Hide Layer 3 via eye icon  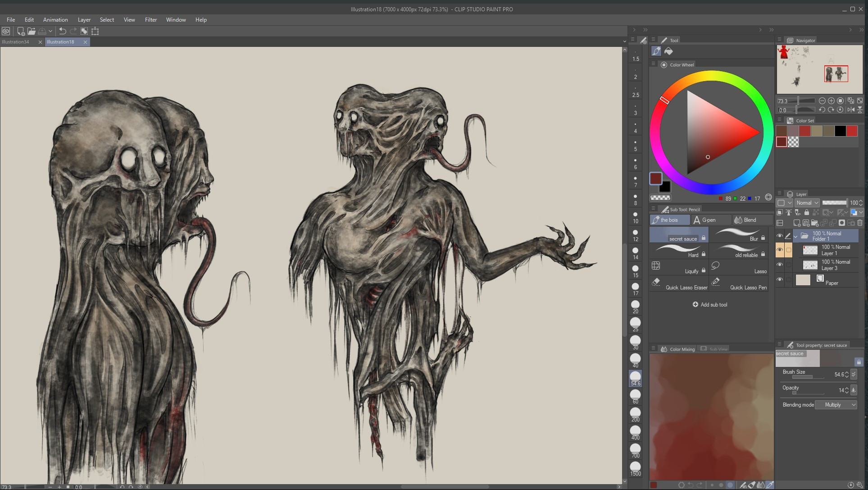click(779, 265)
